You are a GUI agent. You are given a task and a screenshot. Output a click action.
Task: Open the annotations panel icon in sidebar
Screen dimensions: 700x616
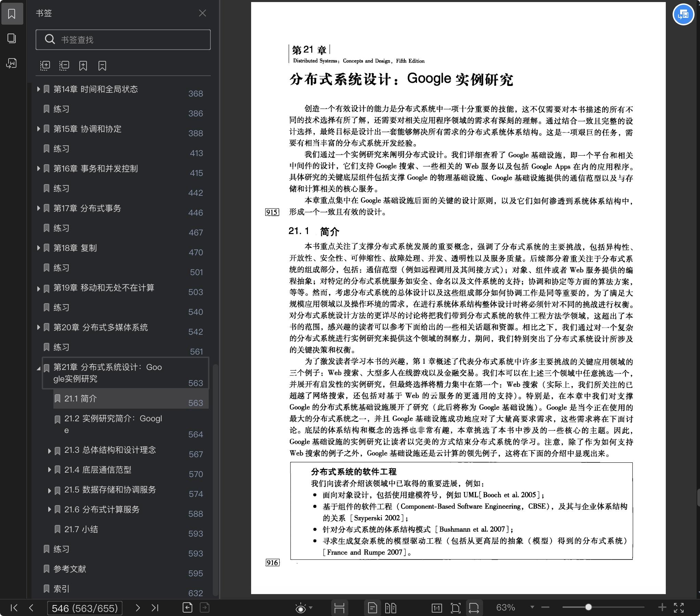12,63
